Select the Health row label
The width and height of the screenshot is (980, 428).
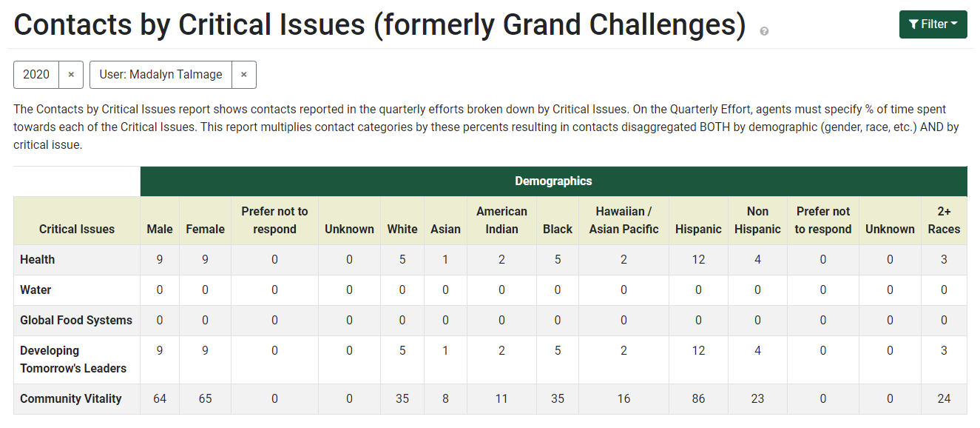(x=38, y=259)
